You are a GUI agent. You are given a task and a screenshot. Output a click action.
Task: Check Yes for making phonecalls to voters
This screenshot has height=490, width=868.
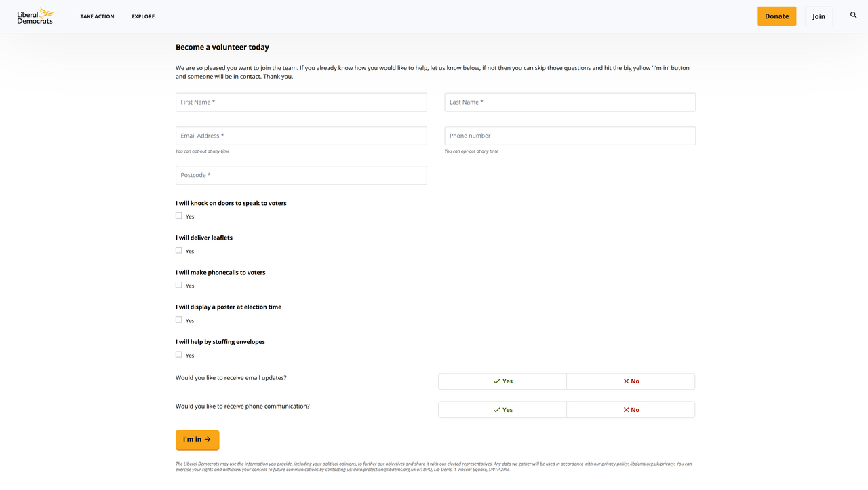pyautogui.click(x=178, y=285)
